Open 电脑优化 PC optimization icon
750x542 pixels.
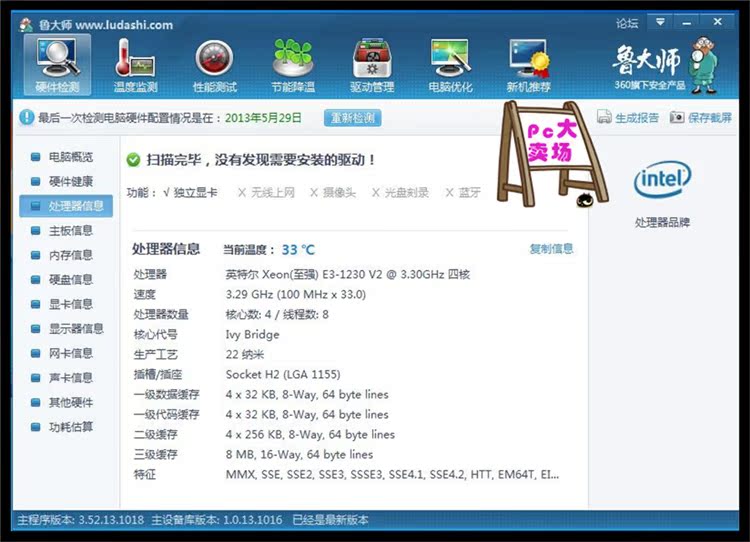(450, 65)
